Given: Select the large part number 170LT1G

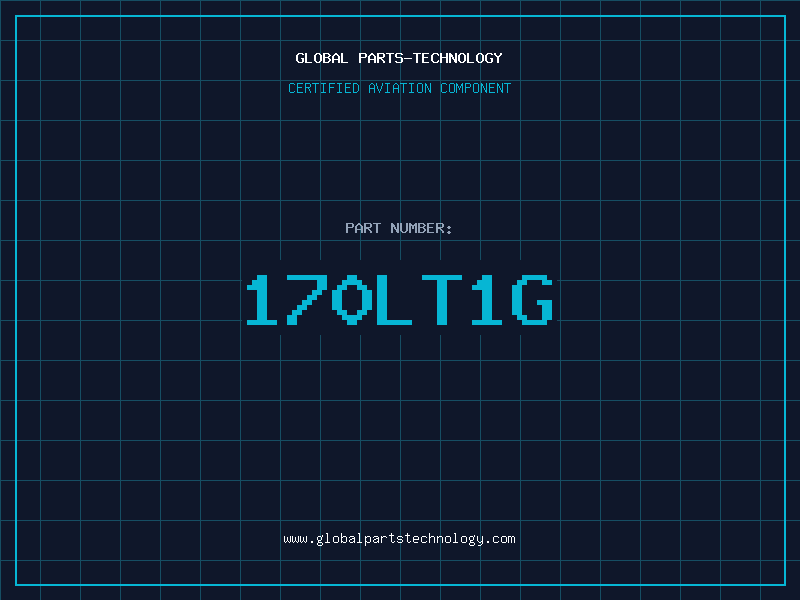Looking at the screenshot, I should point(399,299).
